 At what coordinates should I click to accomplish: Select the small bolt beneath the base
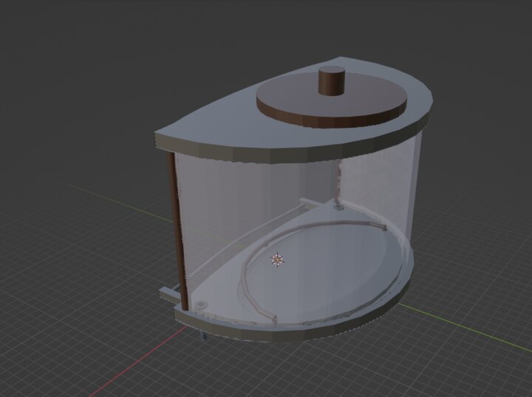point(201,336)
